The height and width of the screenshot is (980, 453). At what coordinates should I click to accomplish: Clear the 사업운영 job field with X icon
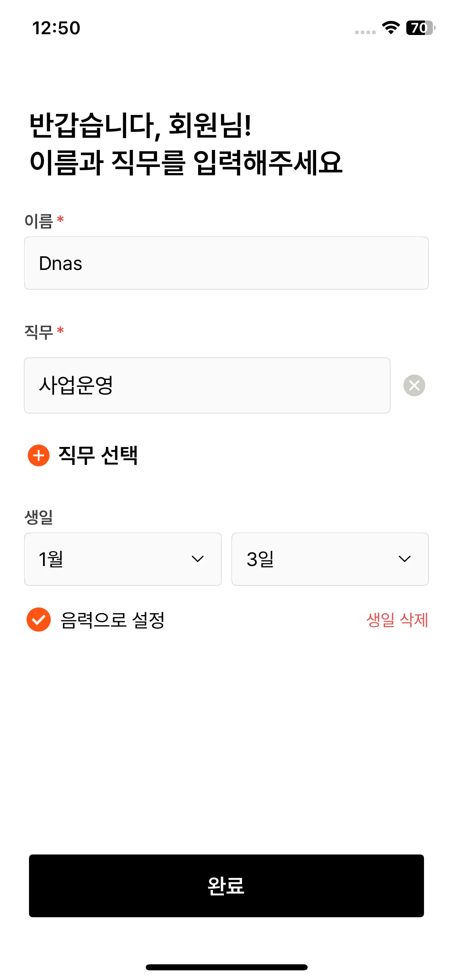point(414,385)
